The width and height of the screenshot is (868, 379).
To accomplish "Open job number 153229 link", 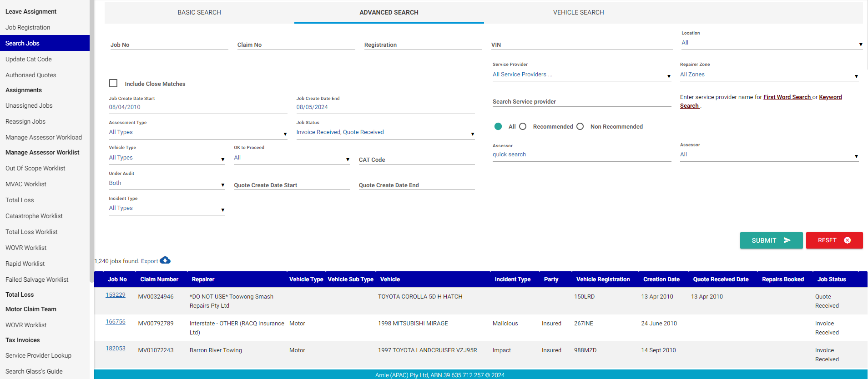I will click(116, 295).
